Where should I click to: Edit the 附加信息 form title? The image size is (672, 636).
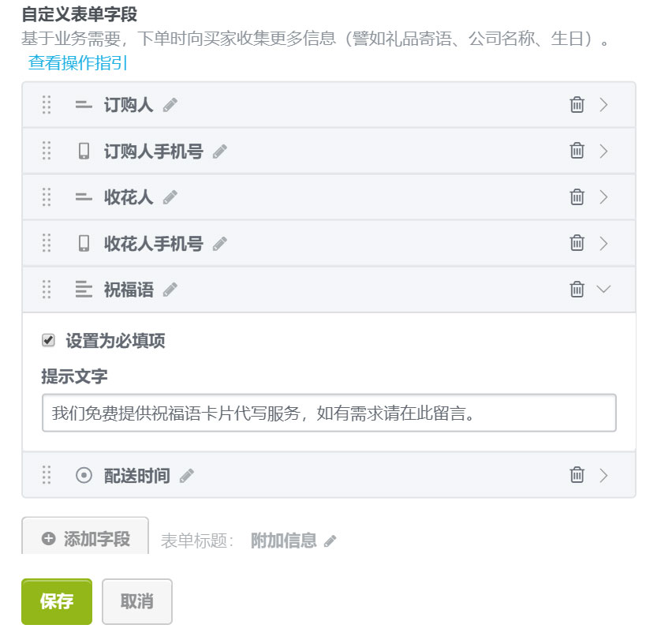[329, 541]
